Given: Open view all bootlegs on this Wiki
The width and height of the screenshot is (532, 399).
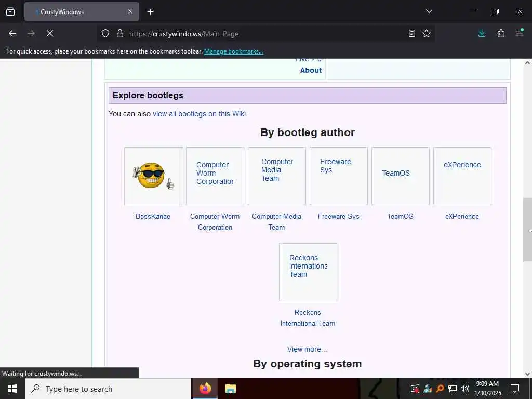Looking at the screenshot, I should (x=200, y=114).
